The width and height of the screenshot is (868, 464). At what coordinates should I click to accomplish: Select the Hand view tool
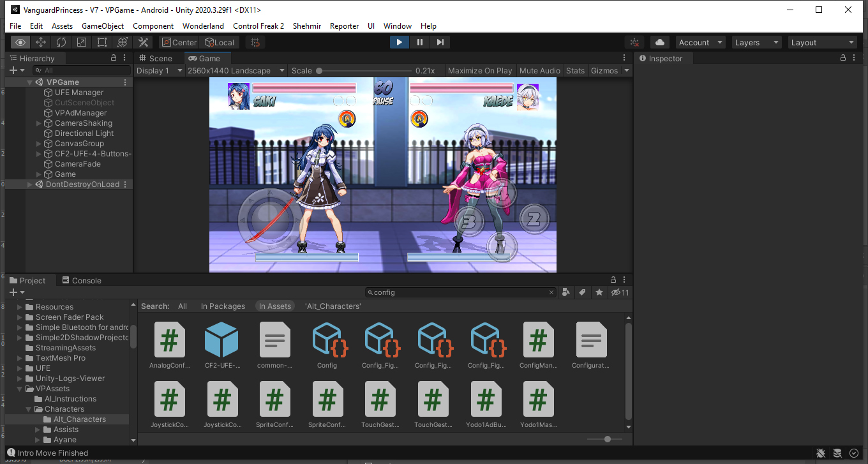tap(20, 42)
